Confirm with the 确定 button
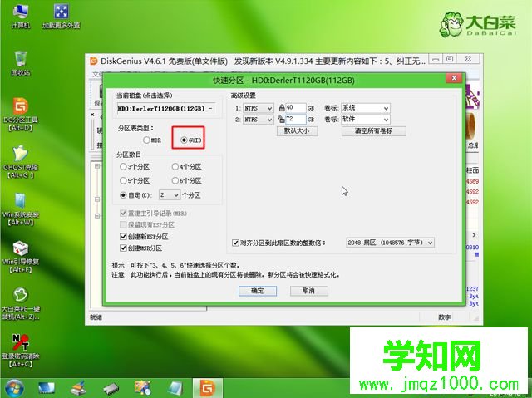This screenshot has height=398, width=532. tap(258, 291)
